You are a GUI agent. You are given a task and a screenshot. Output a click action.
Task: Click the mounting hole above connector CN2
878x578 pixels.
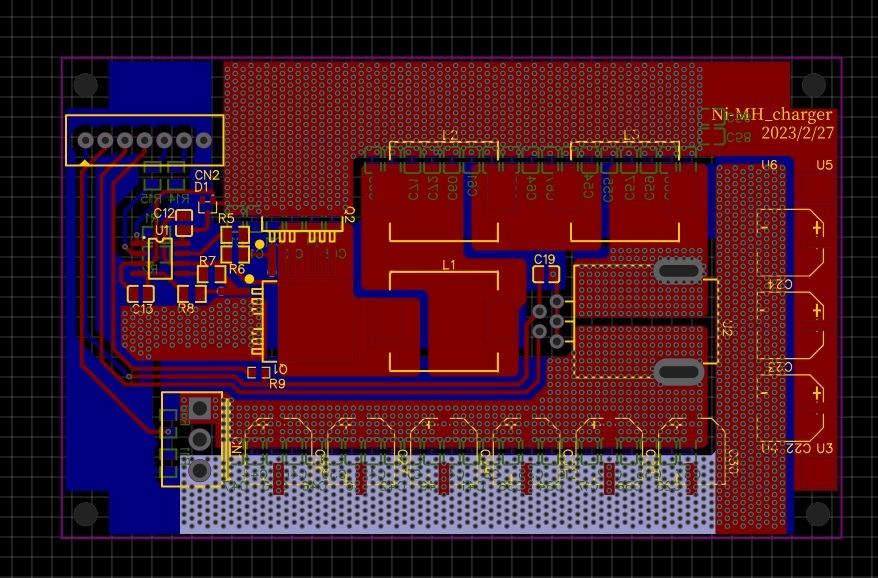86,85
